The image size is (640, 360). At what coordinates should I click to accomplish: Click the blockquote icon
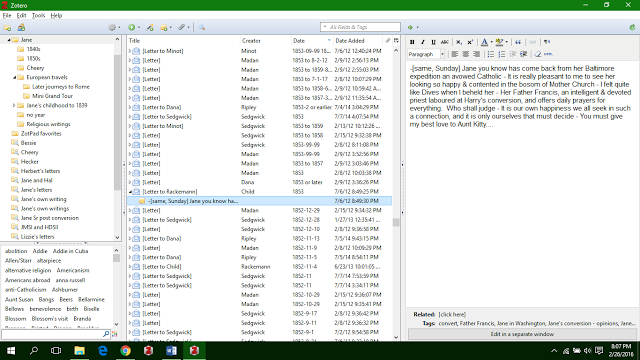[518, 42]
